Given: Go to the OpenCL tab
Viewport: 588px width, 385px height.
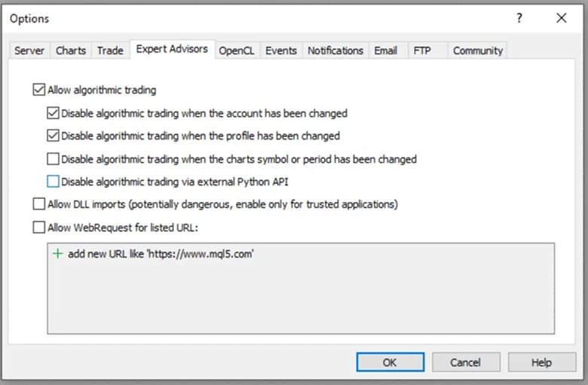Looking at the screenshot, I should point(237,50).
